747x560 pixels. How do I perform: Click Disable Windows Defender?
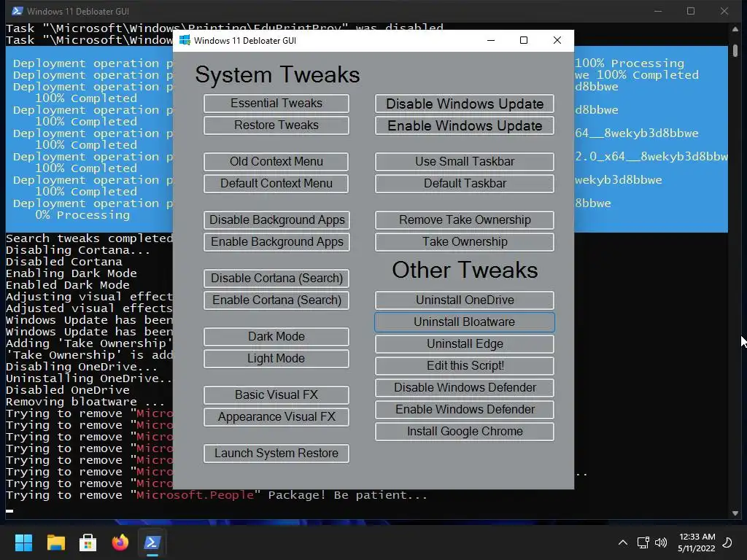(465, 388)
